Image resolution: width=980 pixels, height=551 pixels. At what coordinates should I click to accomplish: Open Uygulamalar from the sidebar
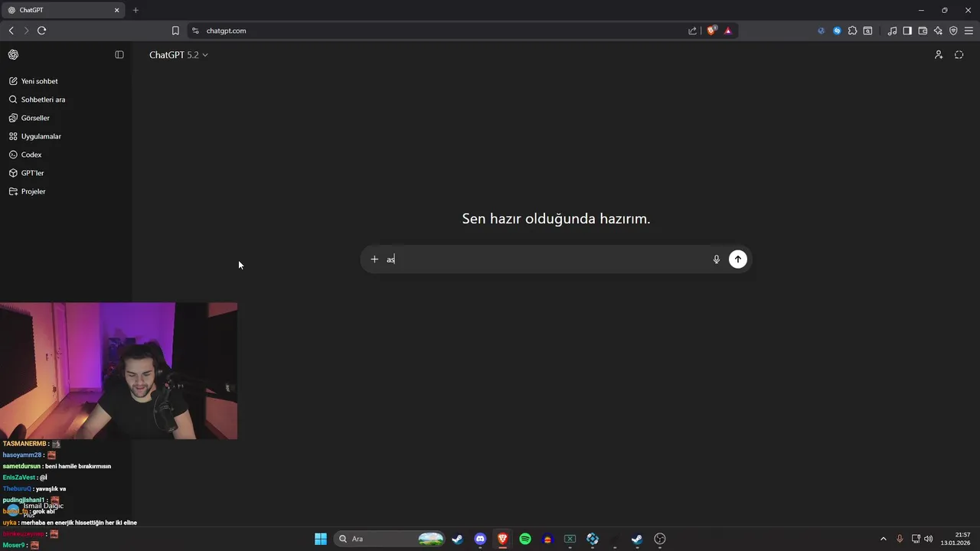coord(35,136)
